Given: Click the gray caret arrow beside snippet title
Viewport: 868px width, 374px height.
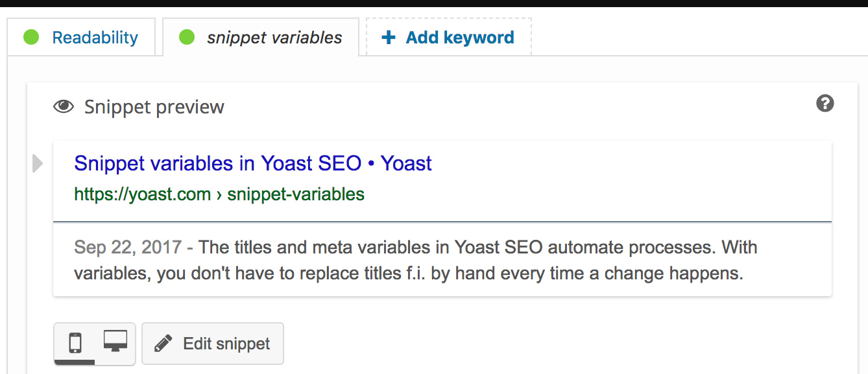Looking at the screenshot, I should click(38, 163).
